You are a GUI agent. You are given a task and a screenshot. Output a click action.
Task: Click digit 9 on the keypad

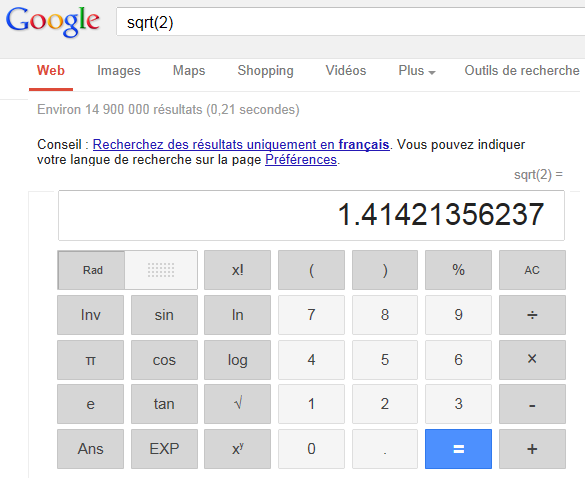click(x=458, y=315)
